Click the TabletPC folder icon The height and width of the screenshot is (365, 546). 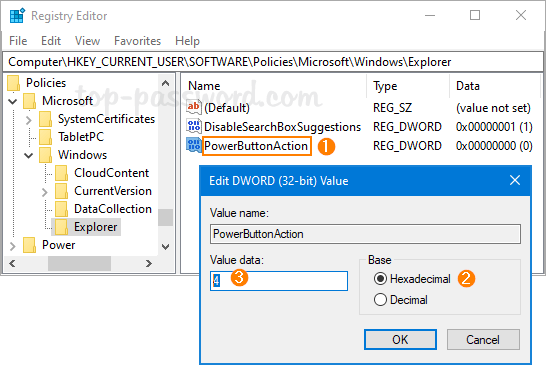coord(46,137)
